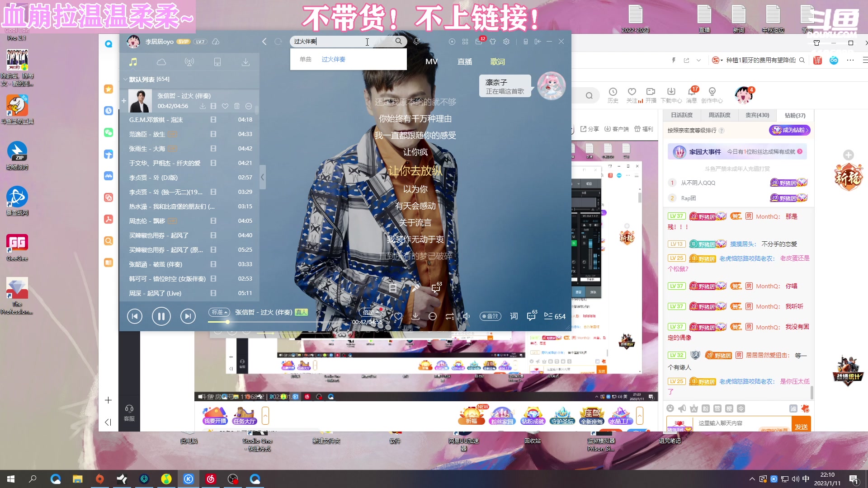Collapse the left sidebar with the bottom arrow
This screenshot has width=868, height=488.
point(108,422)
